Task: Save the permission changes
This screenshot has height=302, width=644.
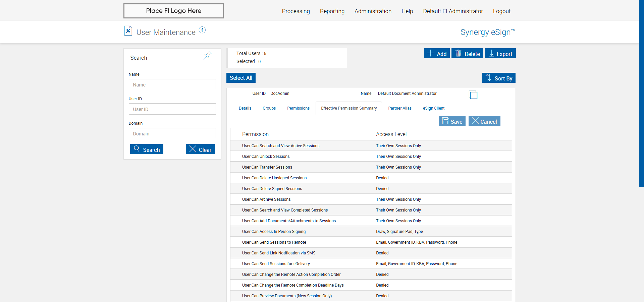Action: tap(452, 121)
